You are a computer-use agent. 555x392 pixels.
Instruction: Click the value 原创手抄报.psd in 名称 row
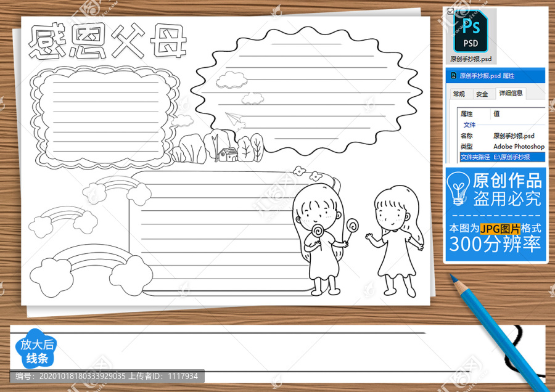[x=514, y=136]
